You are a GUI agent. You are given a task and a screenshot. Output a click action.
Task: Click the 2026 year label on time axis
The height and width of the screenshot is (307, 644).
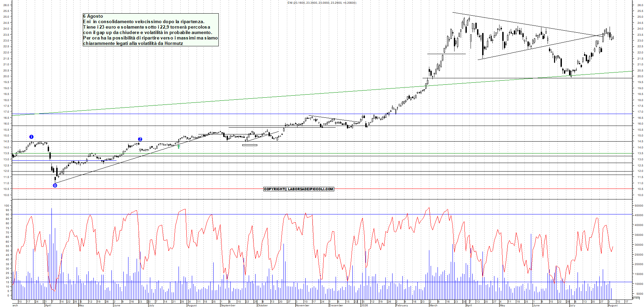(365, 305)
